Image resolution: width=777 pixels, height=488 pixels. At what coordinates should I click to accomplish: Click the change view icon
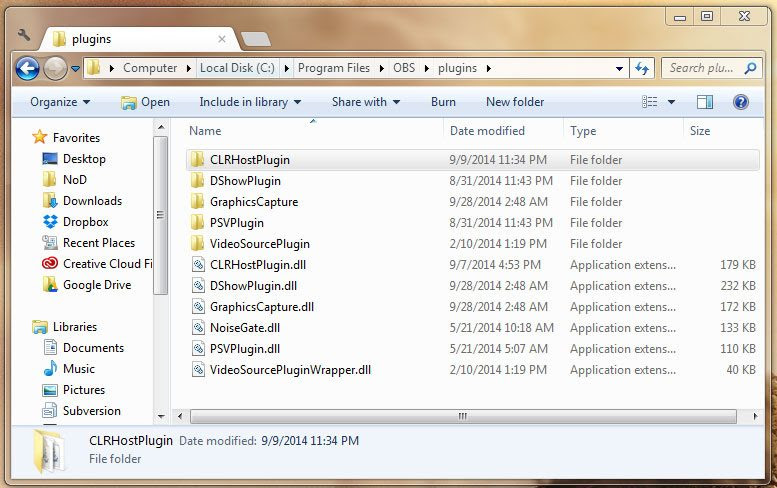[x=650, y=102]
